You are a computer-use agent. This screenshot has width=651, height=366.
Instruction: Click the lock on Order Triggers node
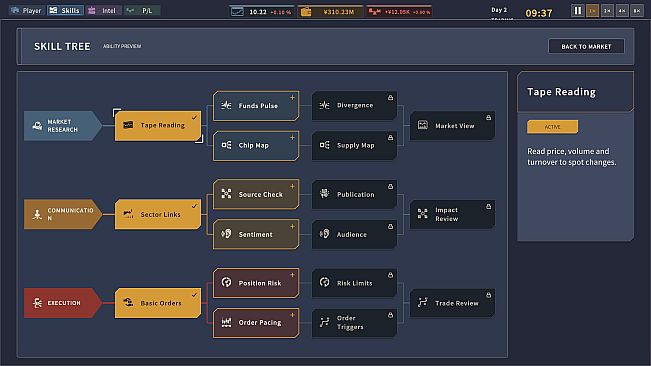pyautogui.click(x=391, y=315)
